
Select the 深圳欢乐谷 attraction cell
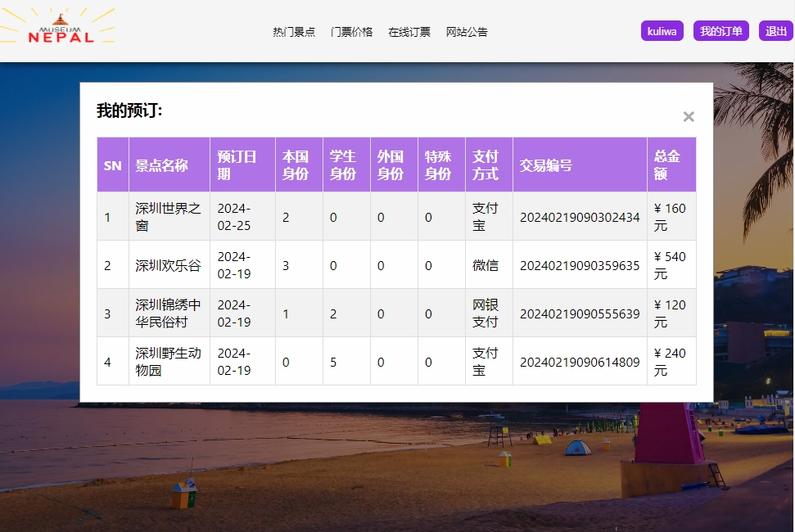[x=168, y=265]
